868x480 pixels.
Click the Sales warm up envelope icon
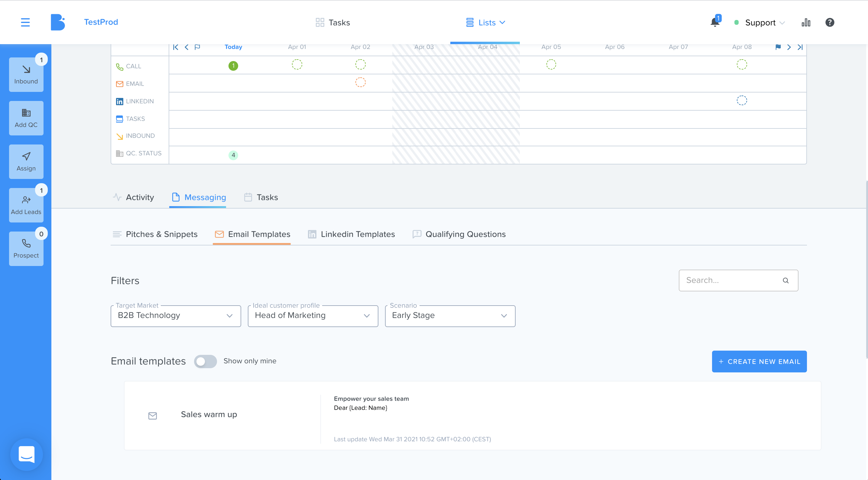tap(153, 416)
